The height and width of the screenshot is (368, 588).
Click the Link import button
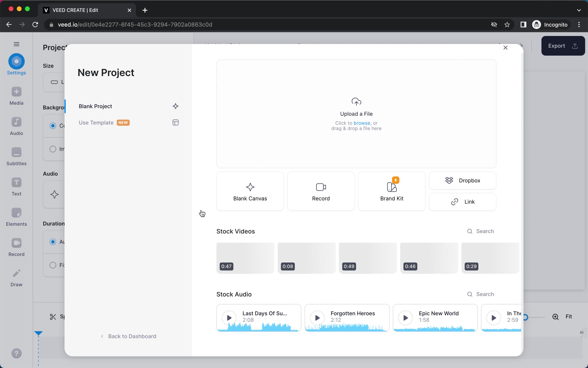(463, 202)
